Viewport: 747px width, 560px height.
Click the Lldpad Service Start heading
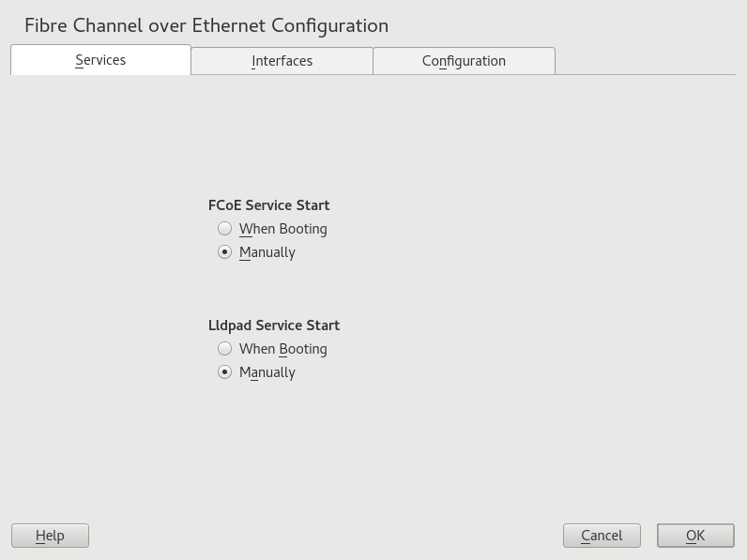pos(274,325)
